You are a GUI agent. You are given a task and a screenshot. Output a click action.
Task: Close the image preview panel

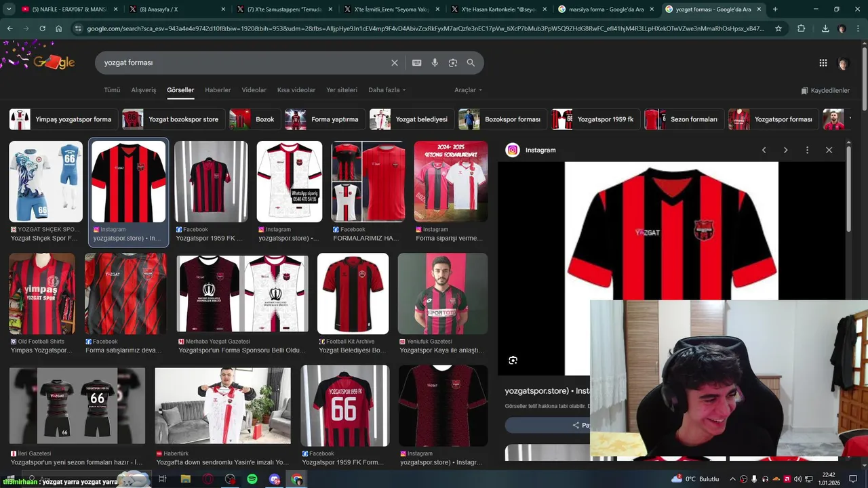click(829, 150)
